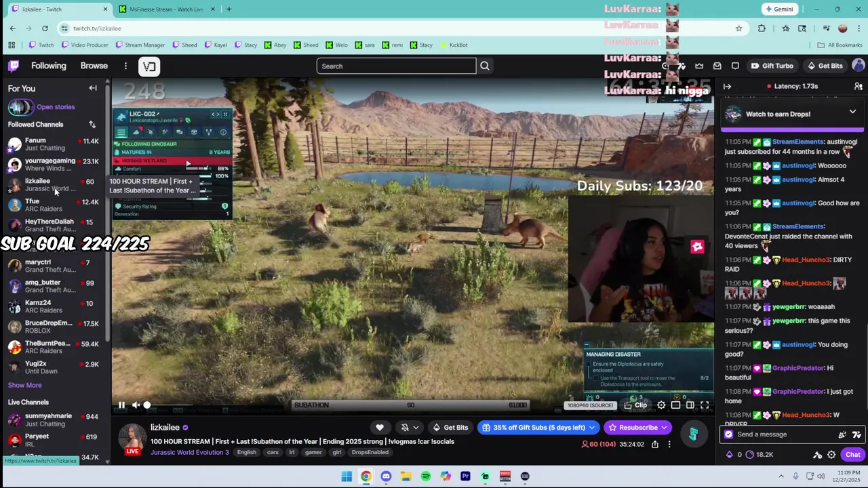Collapse the For You sidebar
The height and width of the screenshot is (488, 868).
pyautogui.click(x=93, y=88)
